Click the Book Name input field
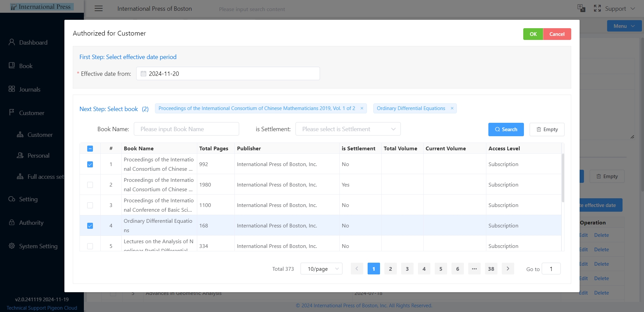The width and height of the screenshot is (644, 312). point(186,129)
